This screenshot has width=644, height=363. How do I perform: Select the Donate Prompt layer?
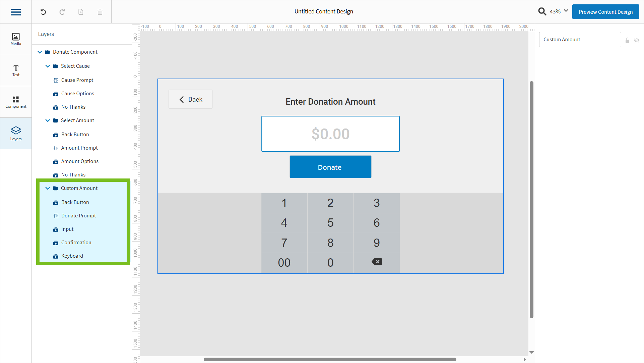point(78,215)
